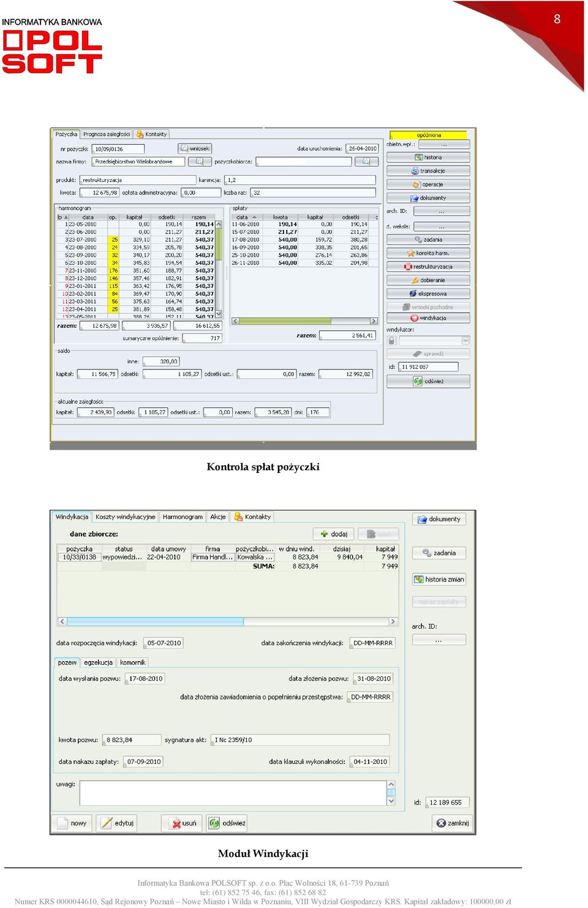Click 'kwota pozwu' field 8 823,84

click(x=132, y=740)
